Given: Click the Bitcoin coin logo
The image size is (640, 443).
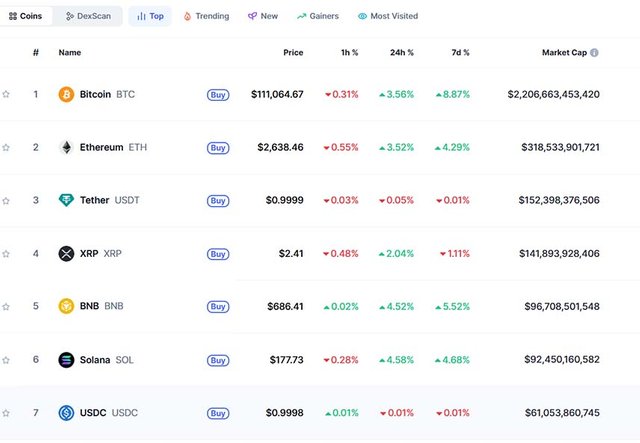Looking at the screenshot, I should coord(66,94).
